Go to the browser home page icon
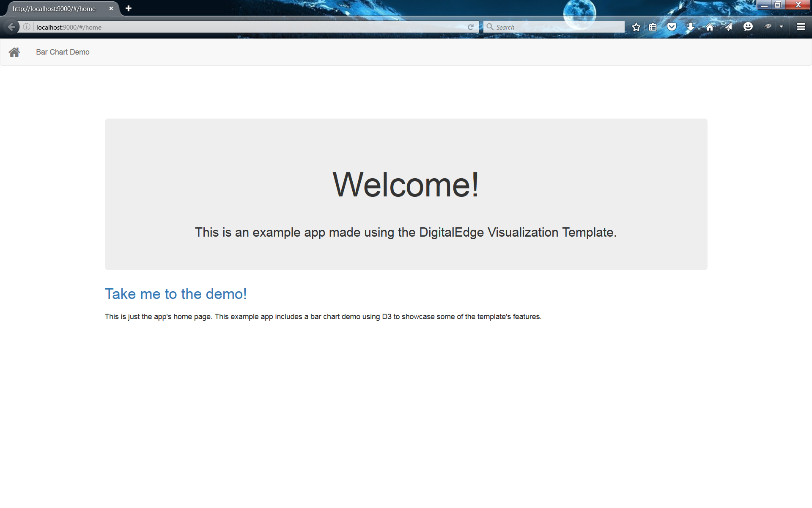Viewport: 812px width, 508px height. coord(710,27)
